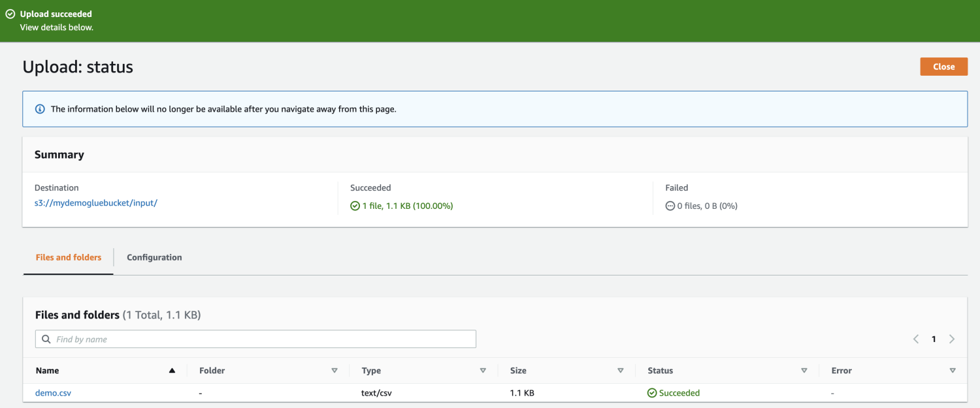Click the info icon in blue notice

pyautogui.click(x=40, y=109)
